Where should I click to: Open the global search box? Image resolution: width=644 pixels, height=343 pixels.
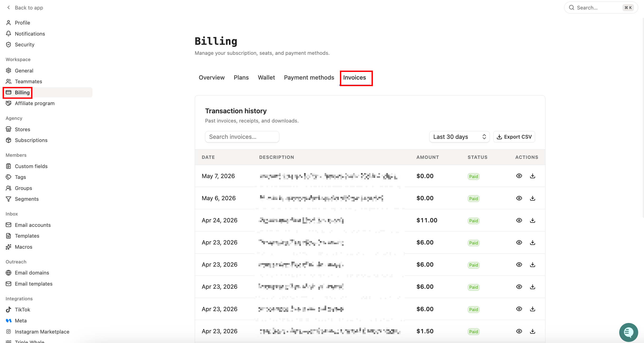click(x=601, y=8)
